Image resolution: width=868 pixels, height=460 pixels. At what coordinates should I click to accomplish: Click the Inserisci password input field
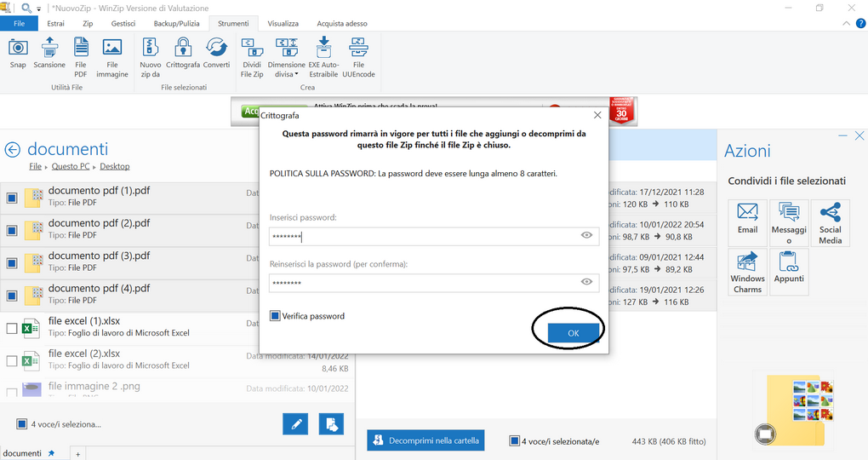434,237
